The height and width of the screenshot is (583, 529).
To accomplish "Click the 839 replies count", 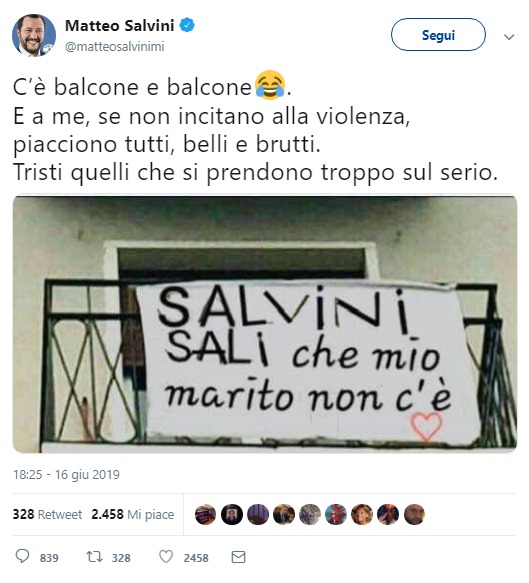I will [49, 558].
